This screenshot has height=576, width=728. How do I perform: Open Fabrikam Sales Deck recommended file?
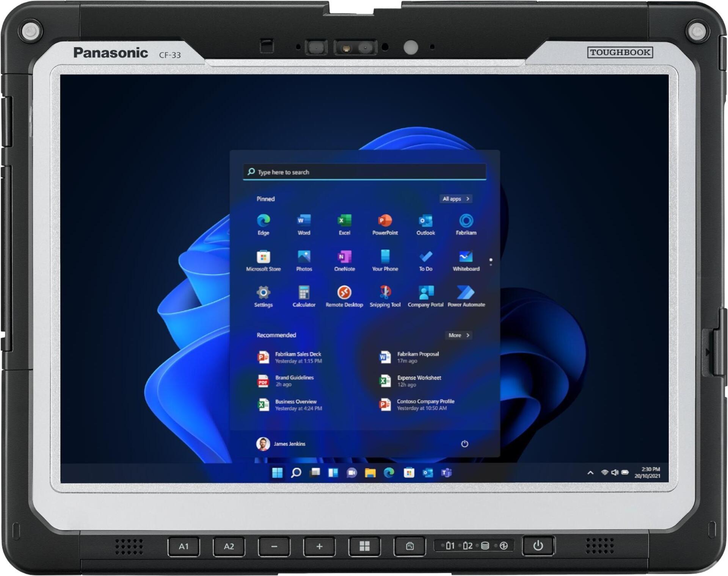[x=290, y=357]
